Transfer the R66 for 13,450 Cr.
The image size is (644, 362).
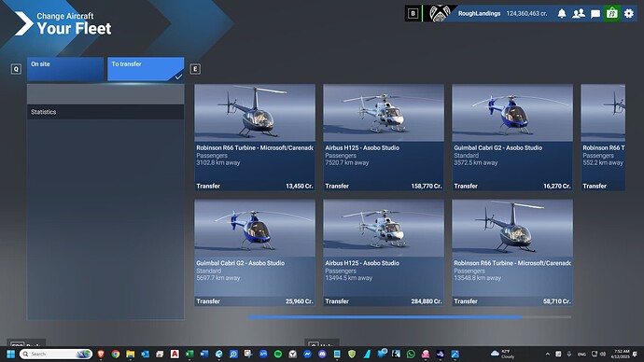(255, 186)
